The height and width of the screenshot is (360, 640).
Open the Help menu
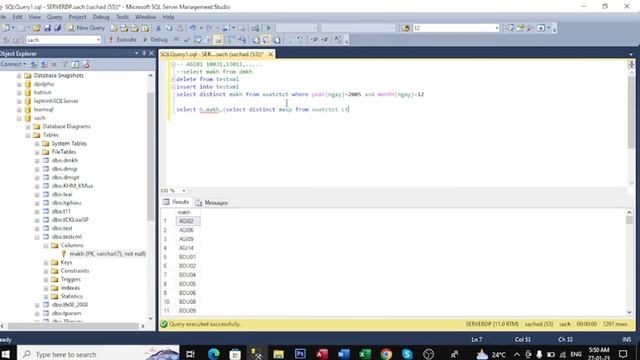[168, 17]
